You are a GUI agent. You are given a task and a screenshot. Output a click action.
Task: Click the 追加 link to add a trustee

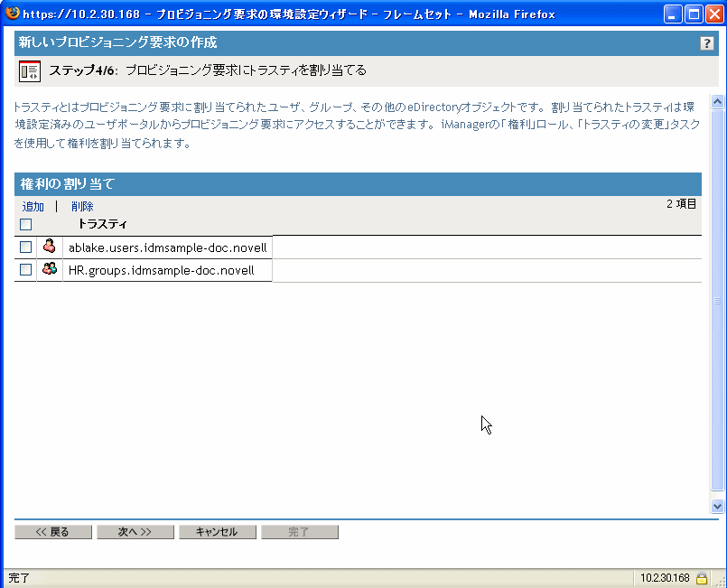point(33,206)
